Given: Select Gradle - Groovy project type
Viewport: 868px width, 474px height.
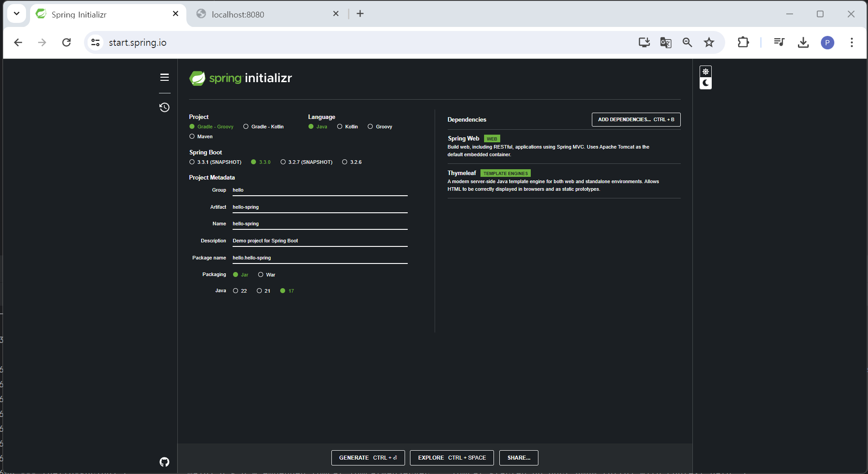Looking at the screenshot, I should 211,127.
